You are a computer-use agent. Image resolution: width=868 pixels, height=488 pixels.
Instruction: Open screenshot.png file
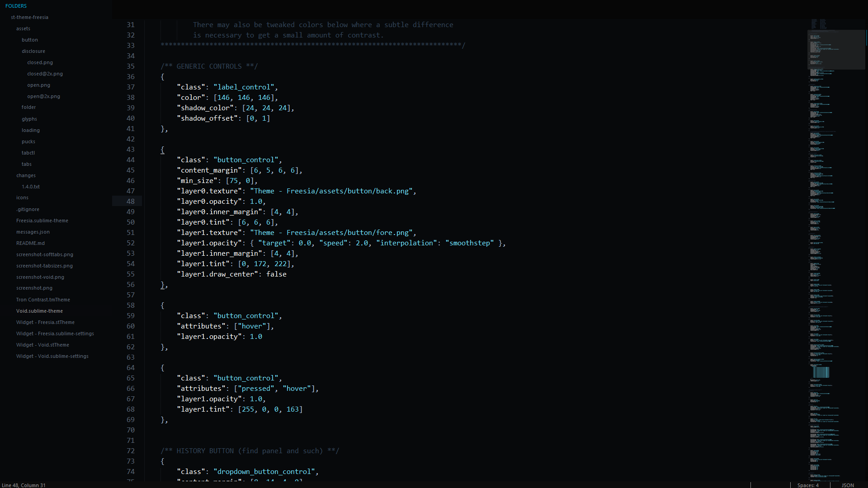[x=34, y=288]
